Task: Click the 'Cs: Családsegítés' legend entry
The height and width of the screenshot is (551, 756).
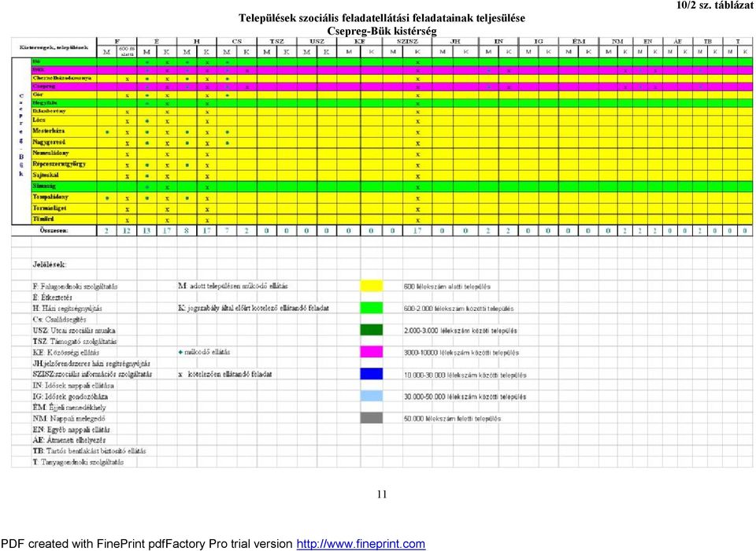Action: pos(59,319)
